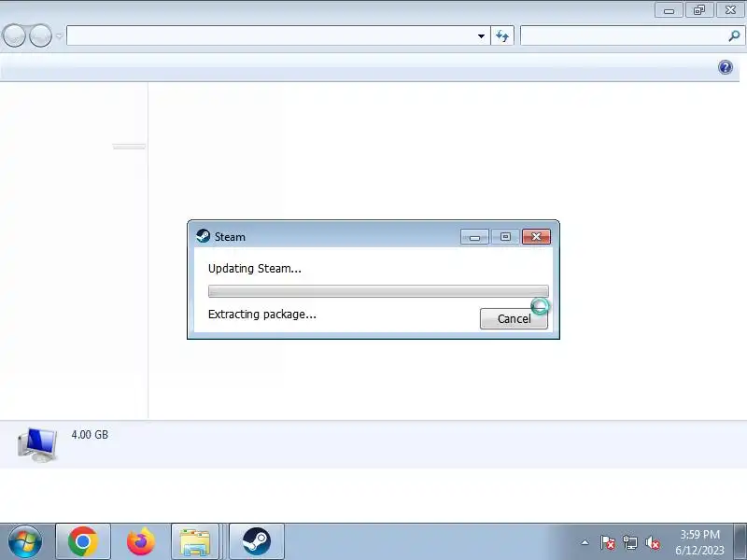747x560 pixels.
Task: Cancel the Steam update
Action: 514,318
